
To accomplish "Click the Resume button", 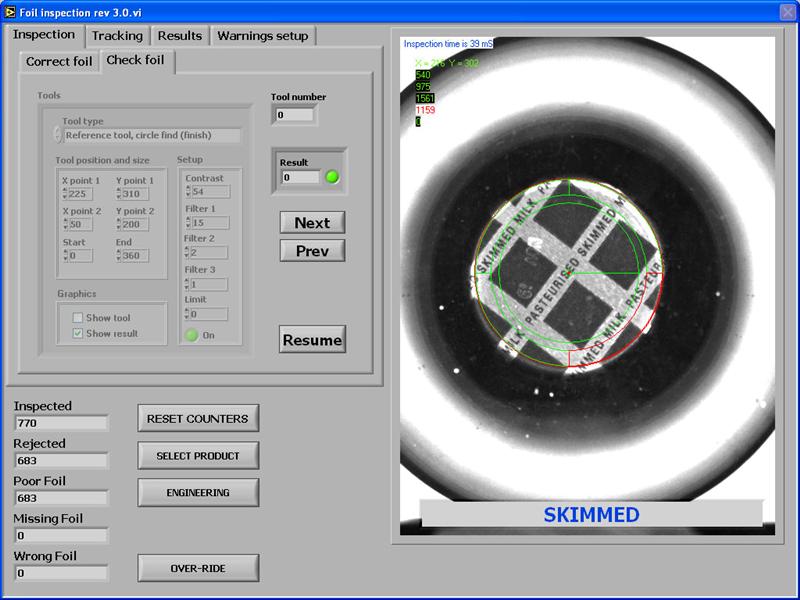I will [312, 340].
